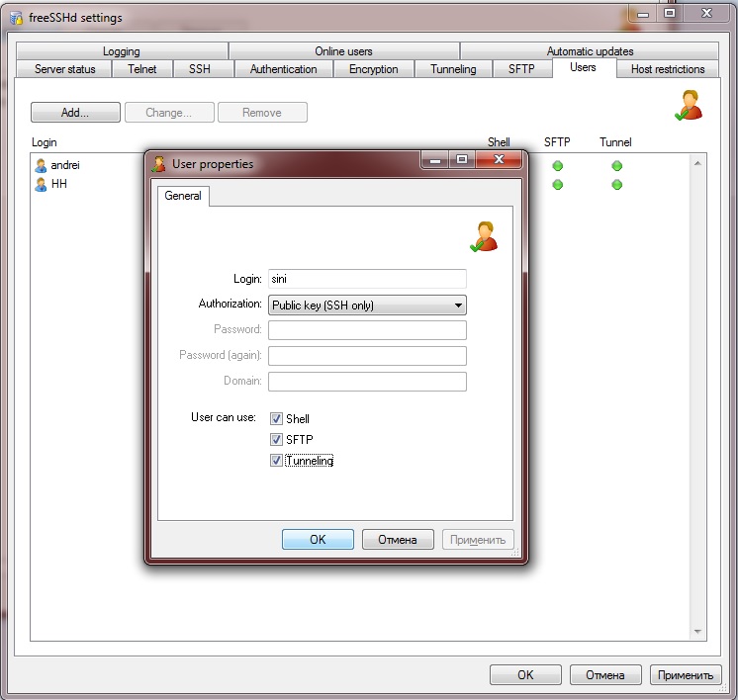Open the Host restrictions tab
Viewport: 738px width, 700px height.
click(668, 69)
